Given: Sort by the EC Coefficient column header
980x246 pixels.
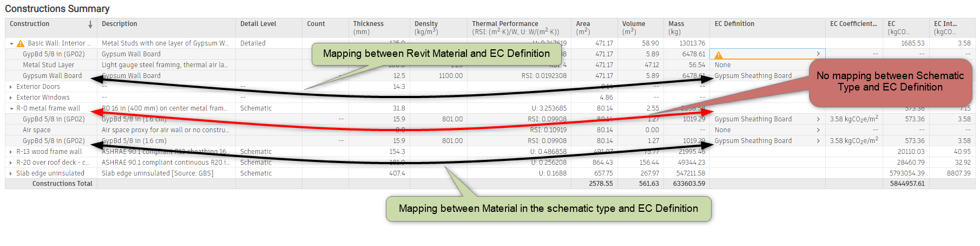Looking at the screenshot, I should 854,28.
